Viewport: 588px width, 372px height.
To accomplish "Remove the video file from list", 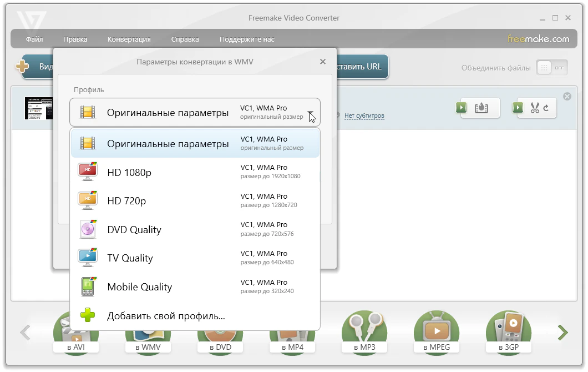I will [x=567, y=97].
